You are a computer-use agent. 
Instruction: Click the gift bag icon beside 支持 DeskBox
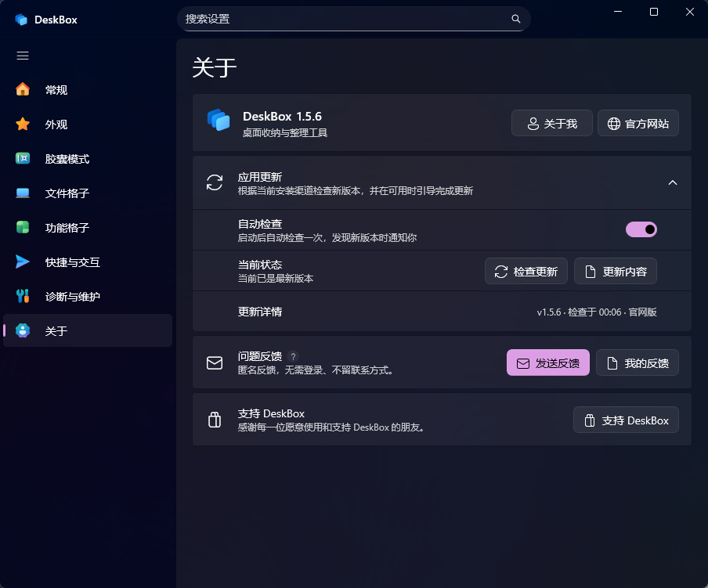(215, 420)
